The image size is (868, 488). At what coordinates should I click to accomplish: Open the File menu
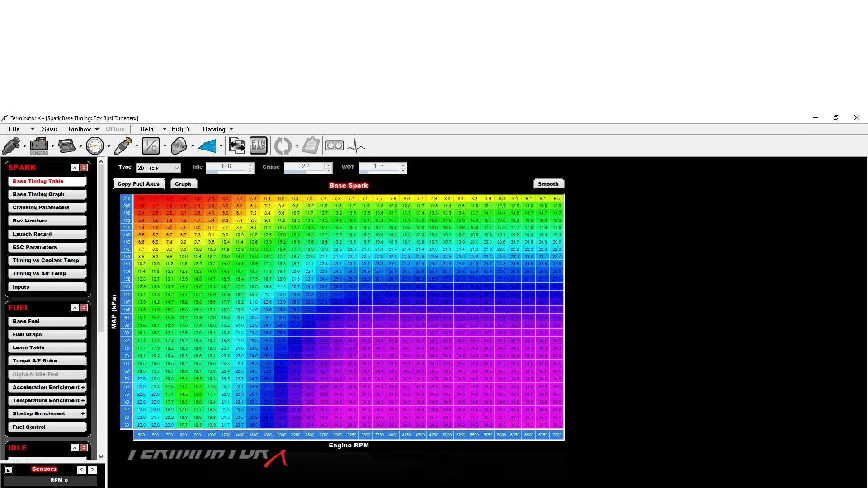pyautogui.click(x=14, y=129)
